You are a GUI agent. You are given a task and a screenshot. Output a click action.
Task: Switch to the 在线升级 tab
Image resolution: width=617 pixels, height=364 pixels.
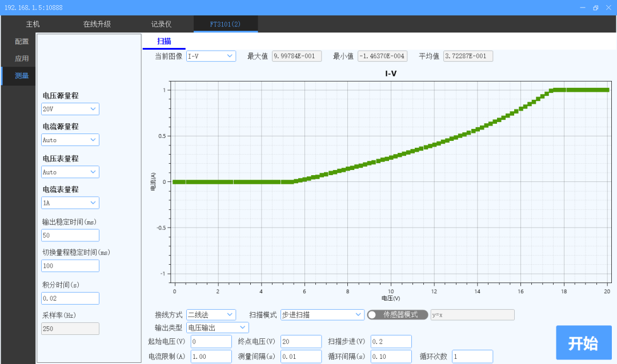(x=97, y=24)
